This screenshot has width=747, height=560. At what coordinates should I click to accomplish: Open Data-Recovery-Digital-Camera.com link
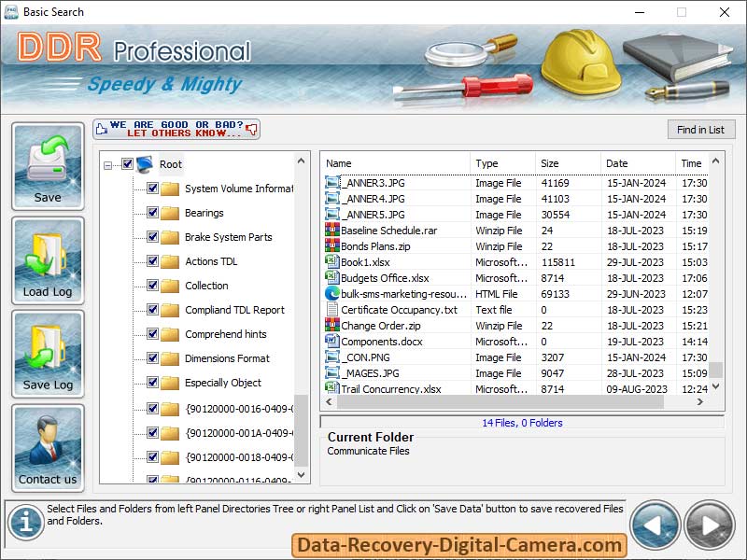pos(459,545)
